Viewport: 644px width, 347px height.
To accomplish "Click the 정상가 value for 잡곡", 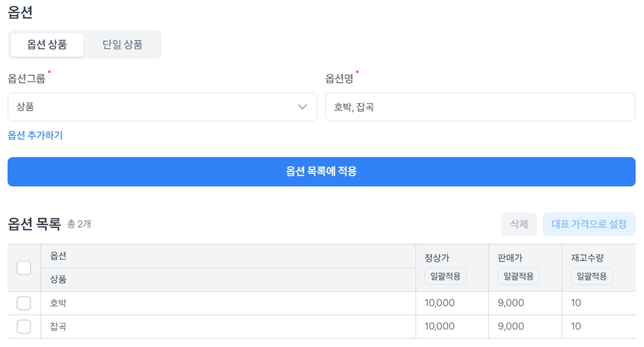I will [440, 326].
